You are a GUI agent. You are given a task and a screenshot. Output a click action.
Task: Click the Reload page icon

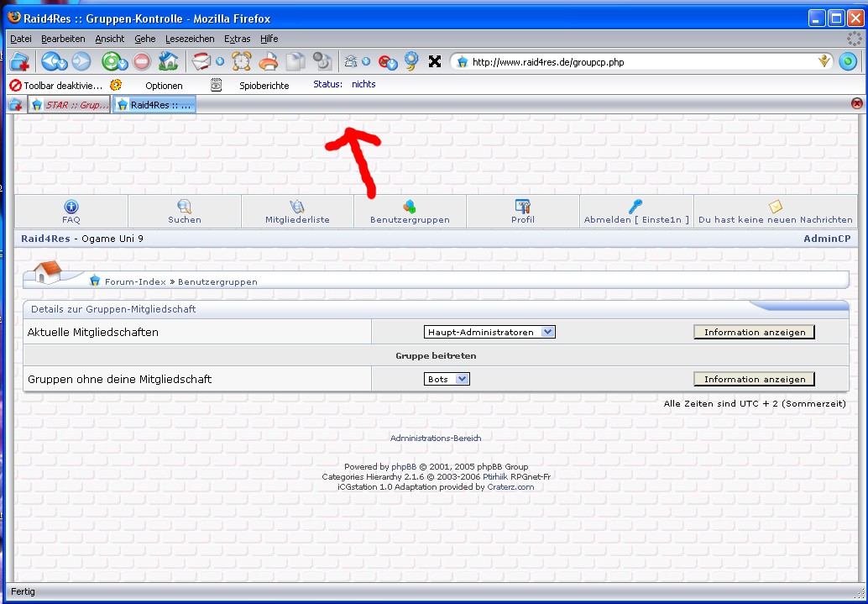[x=111, y=61]
